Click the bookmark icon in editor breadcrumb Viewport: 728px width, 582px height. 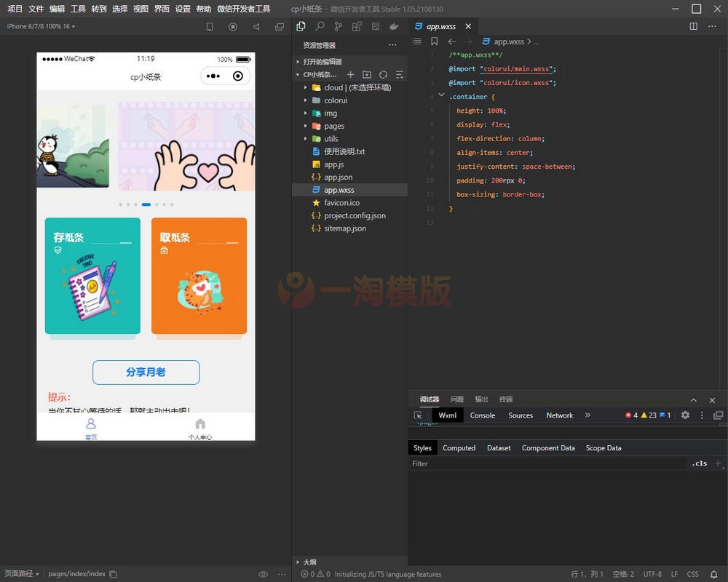pyautogui.click(x=435, y=42)
